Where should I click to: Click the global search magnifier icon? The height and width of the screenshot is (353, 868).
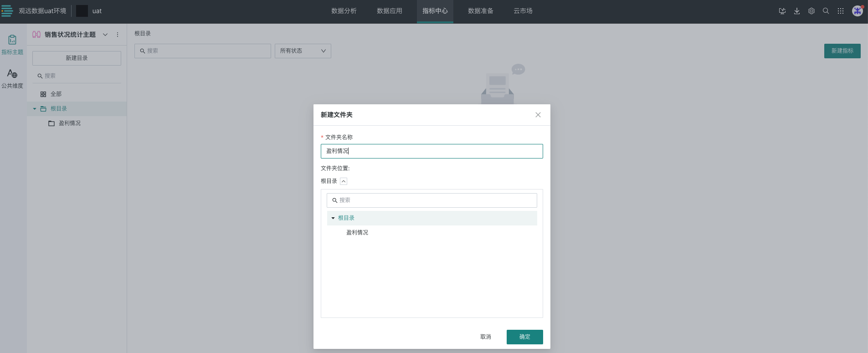pyautogui.click(x=826, y=11)
